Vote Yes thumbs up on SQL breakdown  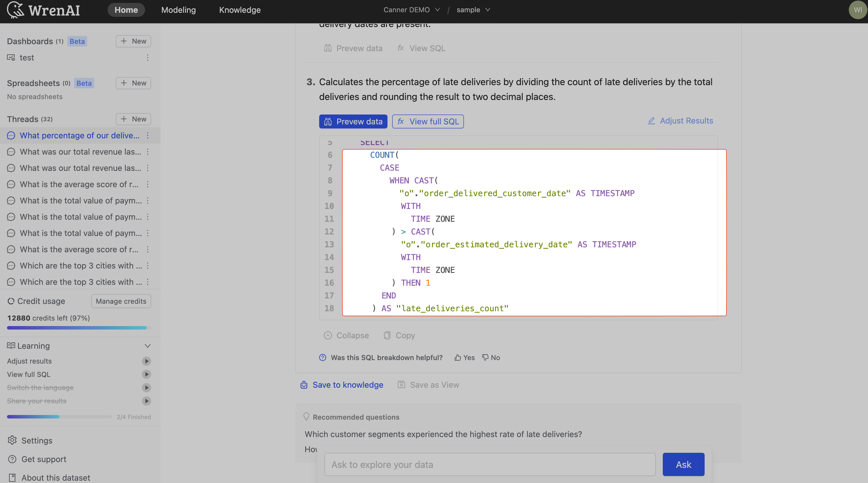point(465,357)
